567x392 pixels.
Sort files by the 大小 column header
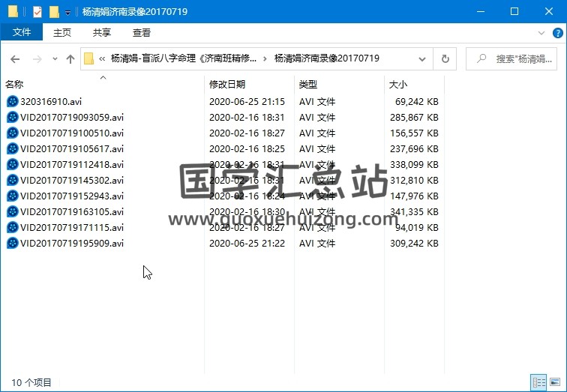pyautogui.click(x=398, y=85)
